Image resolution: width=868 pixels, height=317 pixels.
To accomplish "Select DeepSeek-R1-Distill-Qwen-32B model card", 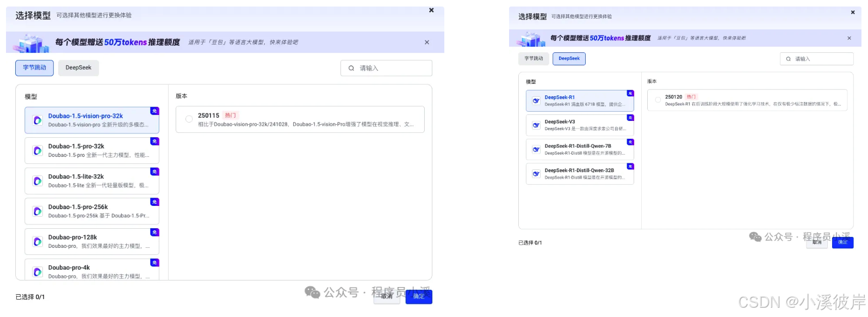I will pos(580,174).
